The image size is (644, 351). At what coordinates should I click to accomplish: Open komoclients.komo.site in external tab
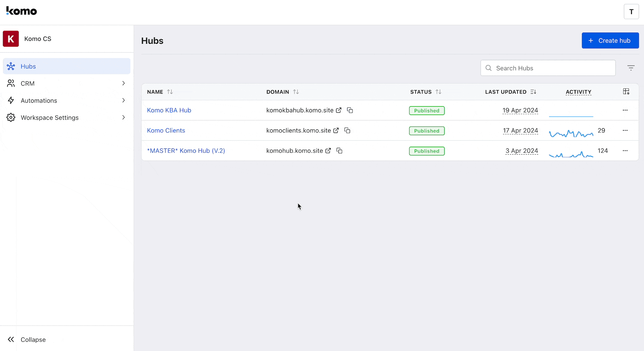coord(336,130)
